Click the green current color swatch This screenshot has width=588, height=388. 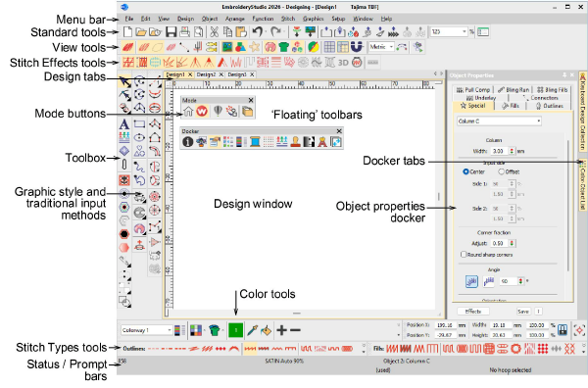236,330
